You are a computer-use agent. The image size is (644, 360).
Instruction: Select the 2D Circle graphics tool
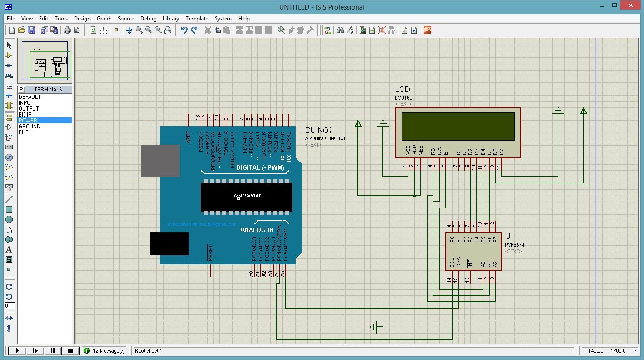(9, 219)
